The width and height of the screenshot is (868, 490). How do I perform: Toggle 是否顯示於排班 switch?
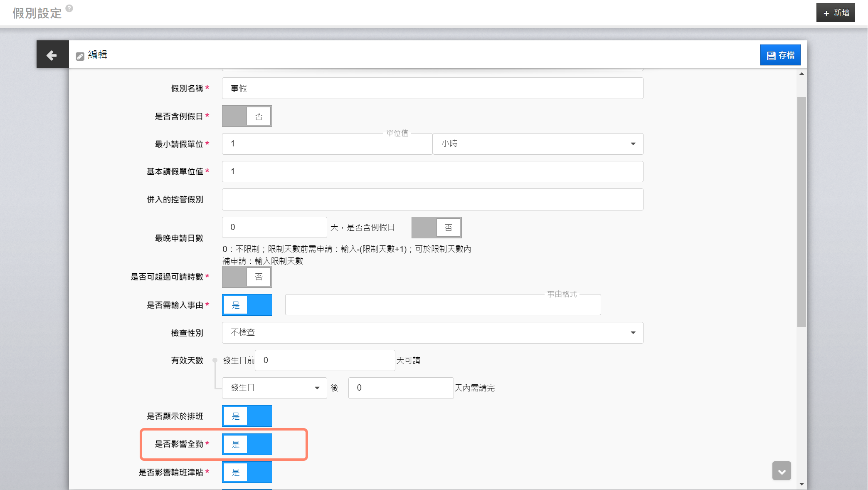247,416
